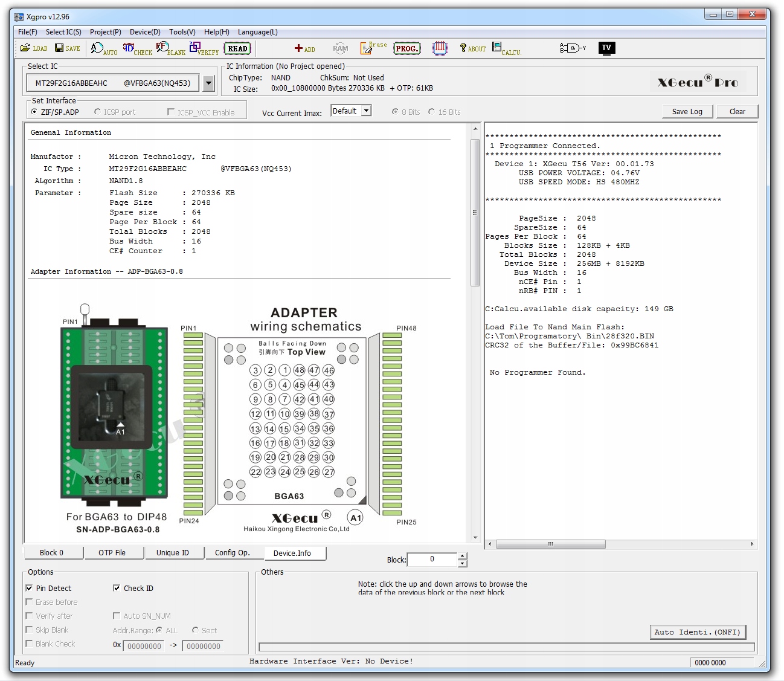The image size is (784, 681).
Task: Disable the Check ID option
Action: [x=117, y=588]
